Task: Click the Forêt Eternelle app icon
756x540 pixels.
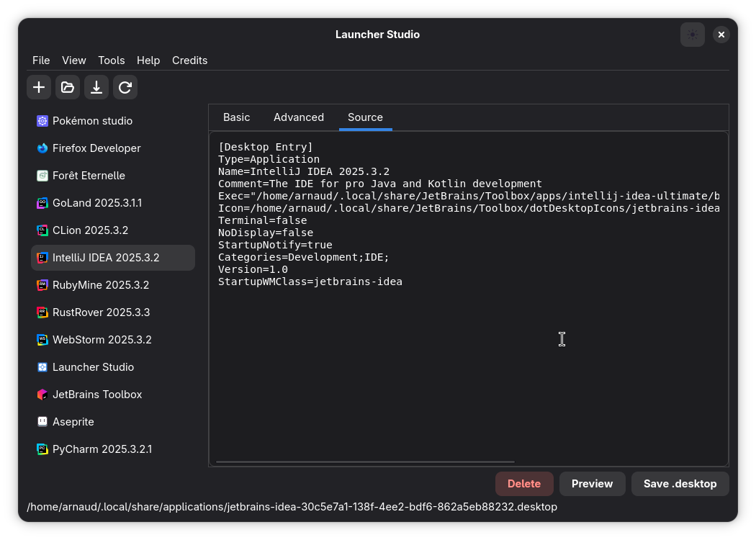Action: (x=42, y=176)
